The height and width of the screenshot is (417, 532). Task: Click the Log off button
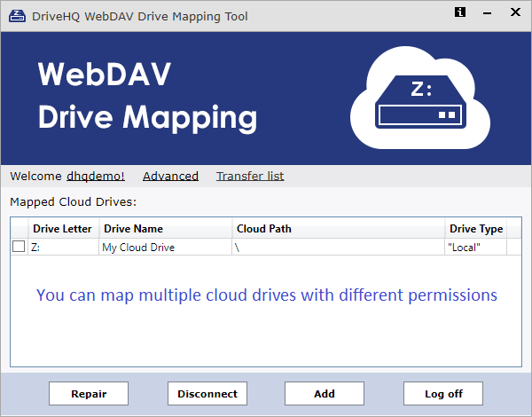point(443,394)
